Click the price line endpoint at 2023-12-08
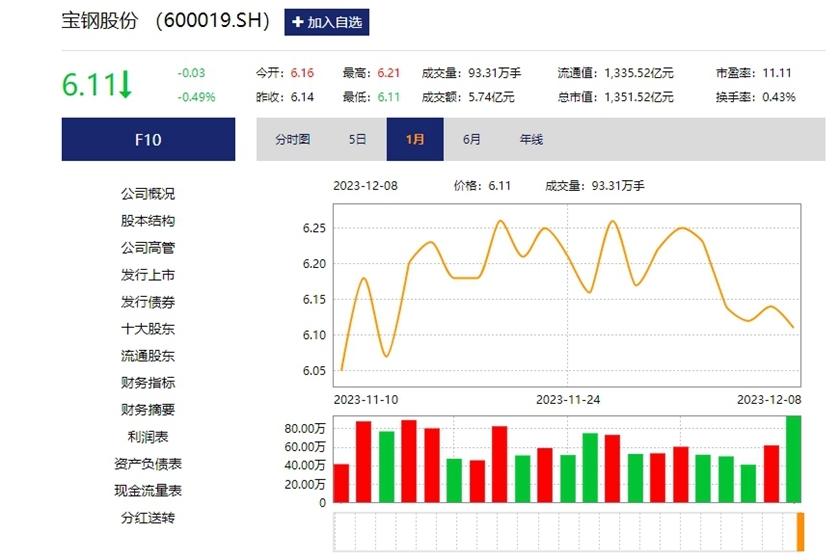This screenshot has height=560, width=840. point(793,327)
